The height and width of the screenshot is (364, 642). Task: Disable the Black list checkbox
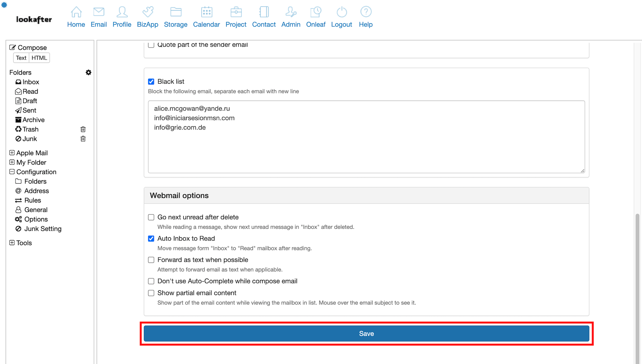(x=151, y=82)
